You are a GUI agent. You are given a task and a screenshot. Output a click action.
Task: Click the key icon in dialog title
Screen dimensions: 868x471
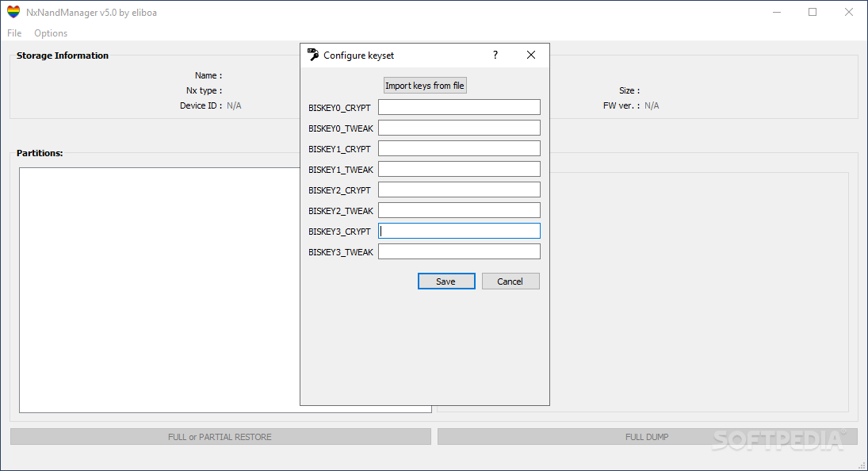click(313, 54)
